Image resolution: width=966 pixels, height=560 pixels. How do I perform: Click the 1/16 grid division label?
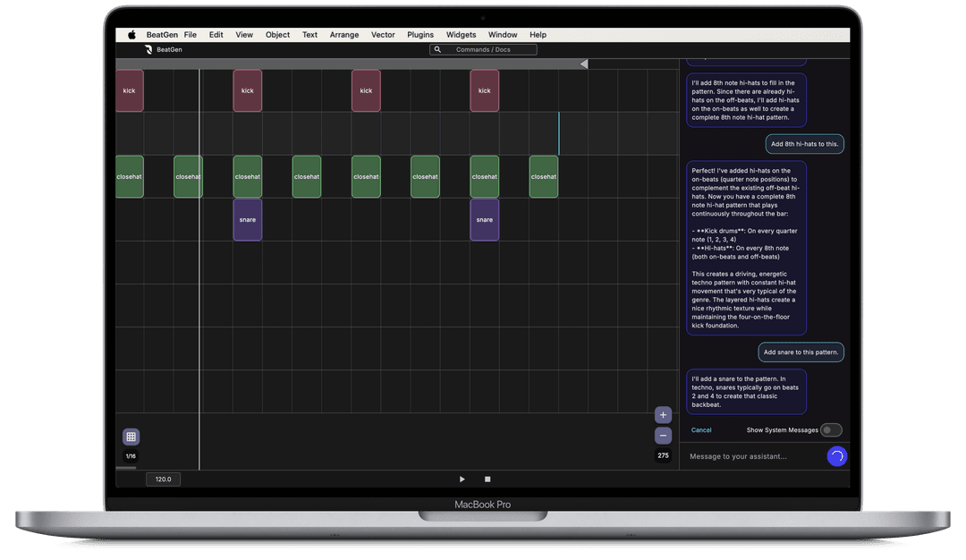coord(131,456)
